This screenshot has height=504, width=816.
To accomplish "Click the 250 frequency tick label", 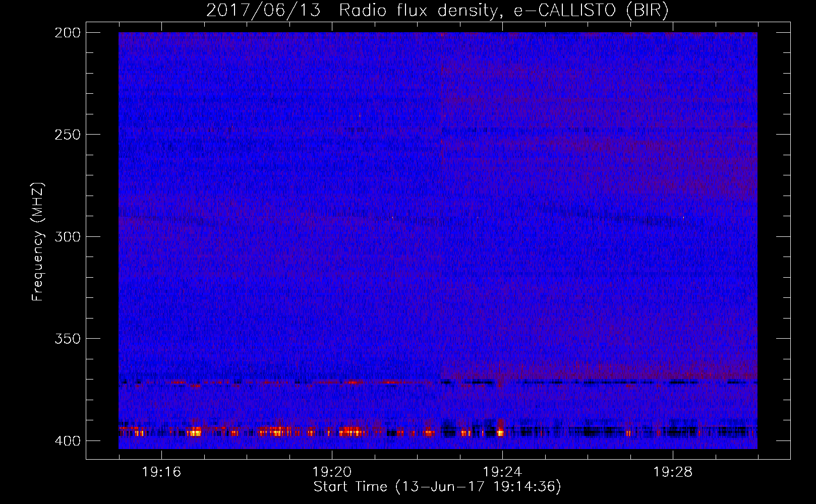I will coord(68,135).
